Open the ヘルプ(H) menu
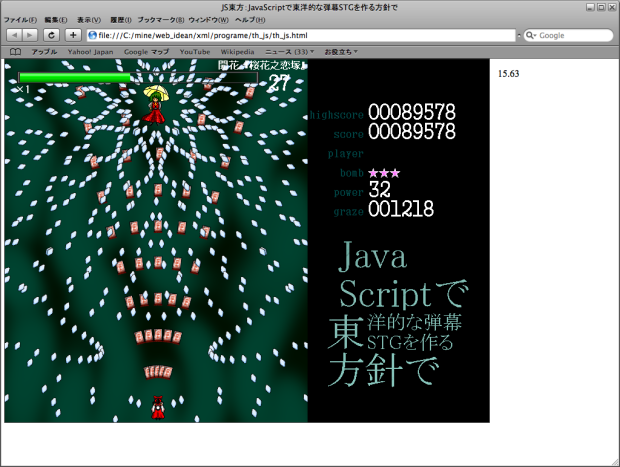620x467 pixels. click(x=250, y=20)
